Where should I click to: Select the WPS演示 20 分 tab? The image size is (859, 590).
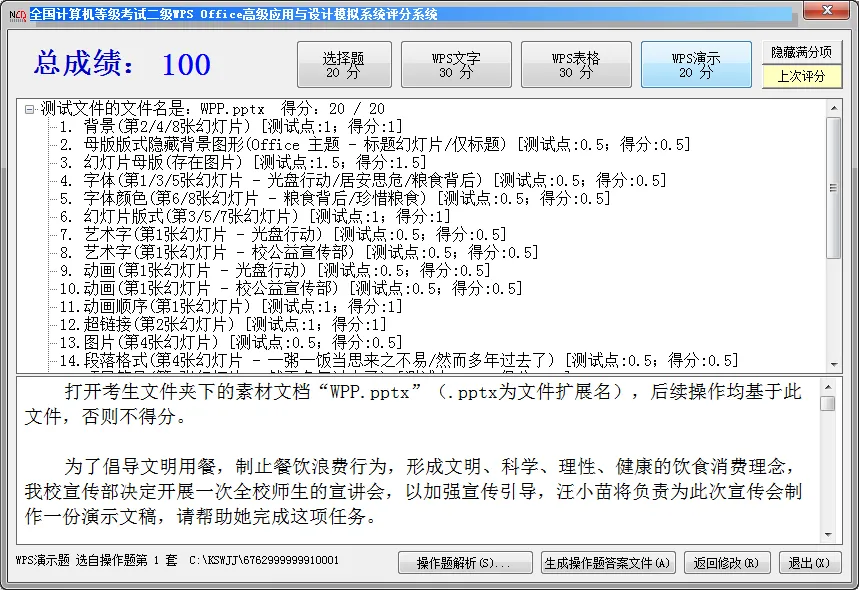(x=696, y=65)
